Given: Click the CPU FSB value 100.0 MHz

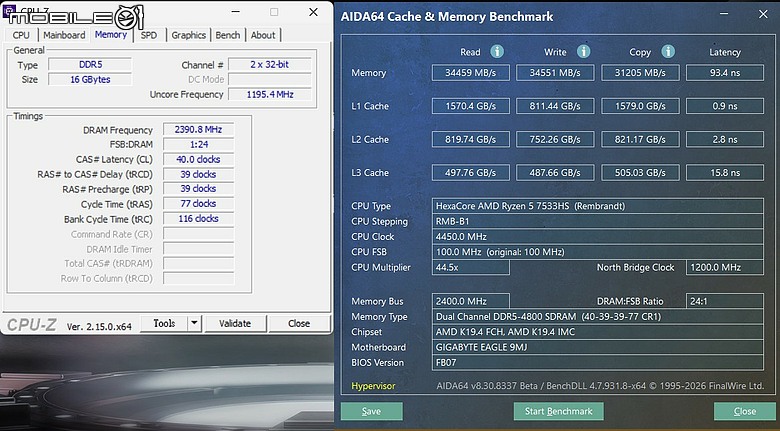Looking at the screenshot, I should pyautogui.click(x=598, y=252).
